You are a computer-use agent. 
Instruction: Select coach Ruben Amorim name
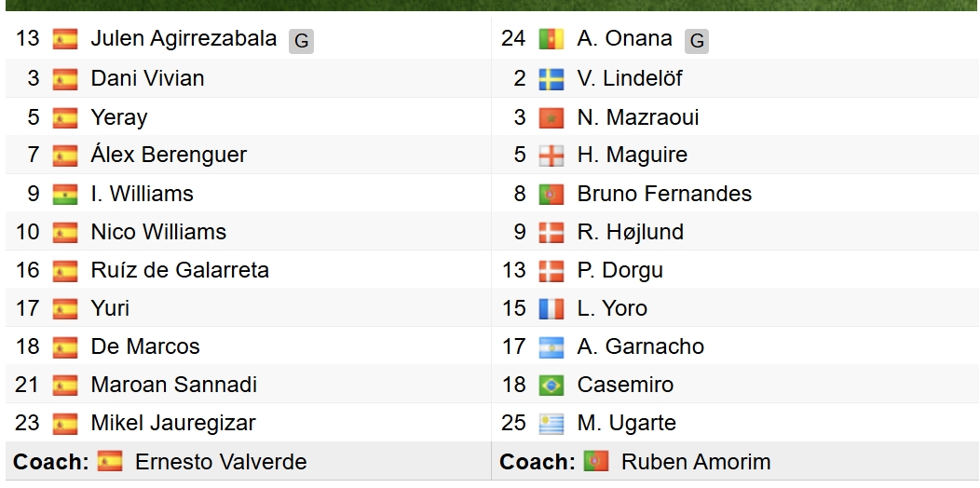pyautogui.click(x=696, y=462)
